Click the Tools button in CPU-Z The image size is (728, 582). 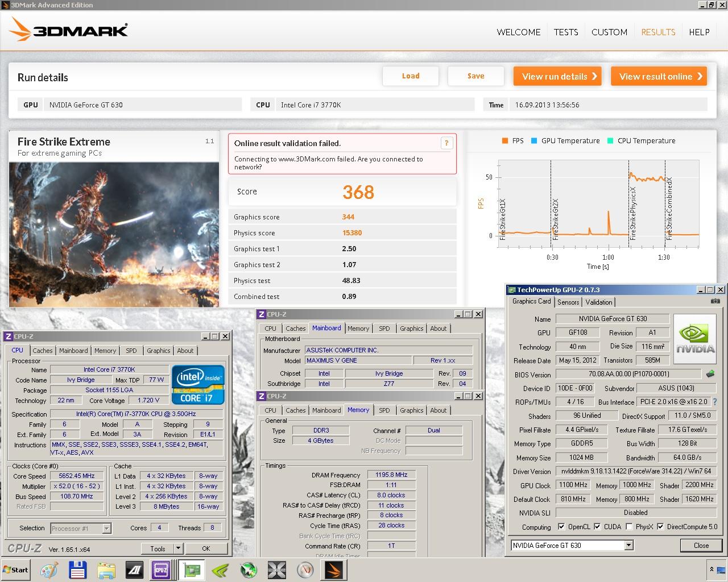(158, 548)
